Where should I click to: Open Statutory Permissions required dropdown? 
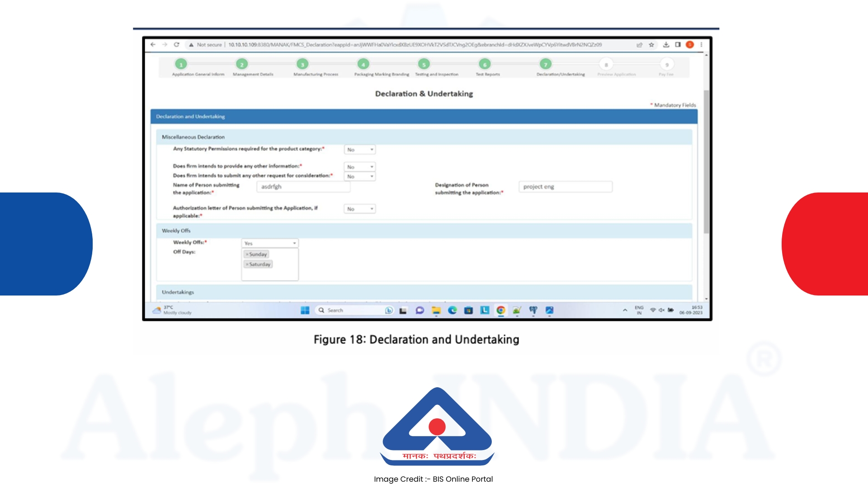tap(360, 150)
